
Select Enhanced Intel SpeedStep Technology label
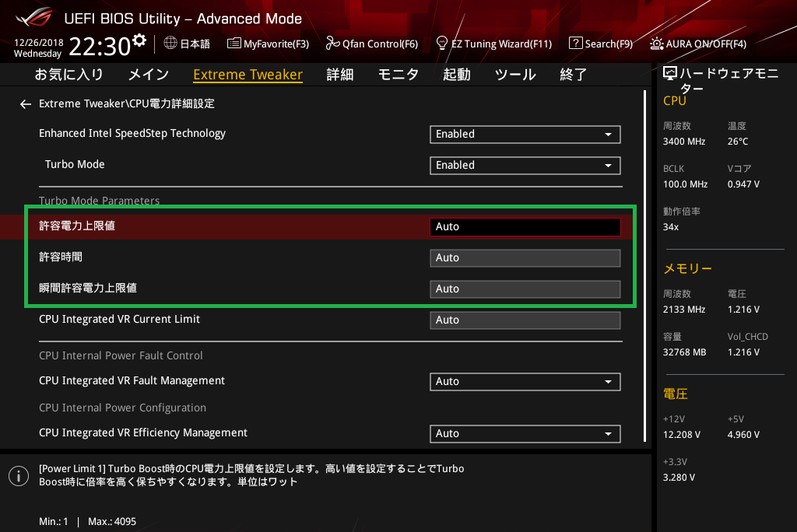click(x=132, y=133)
